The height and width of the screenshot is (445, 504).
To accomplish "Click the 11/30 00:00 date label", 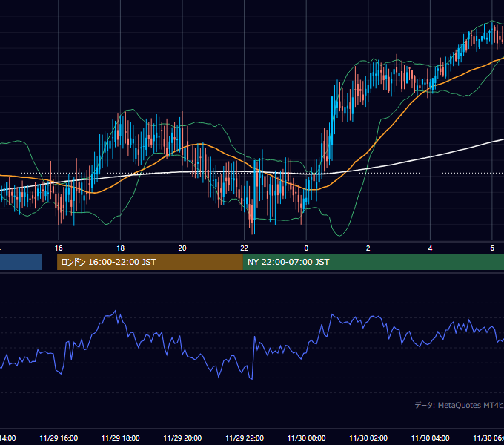I will [x=306, y=438].
